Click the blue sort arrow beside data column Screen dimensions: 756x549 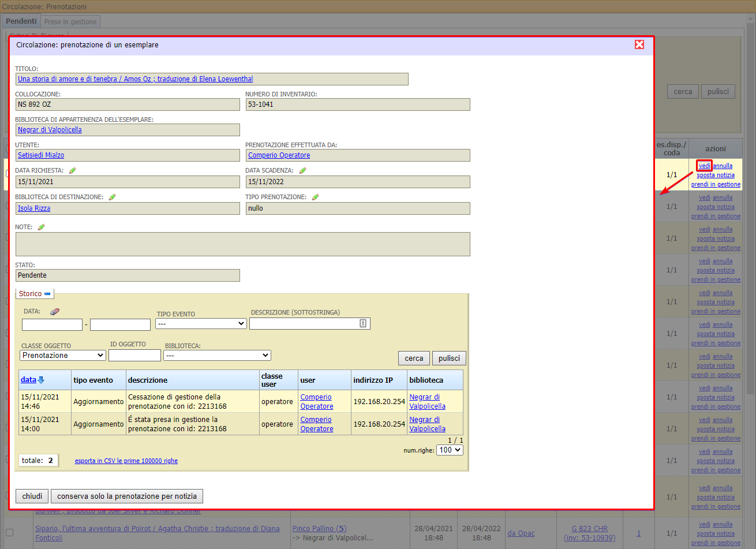click(x=41, y=380)
